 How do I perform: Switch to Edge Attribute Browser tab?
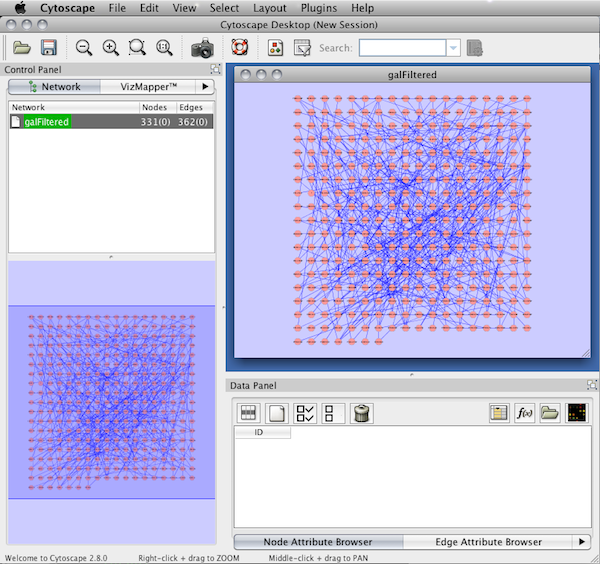click(x=488, y=542)
